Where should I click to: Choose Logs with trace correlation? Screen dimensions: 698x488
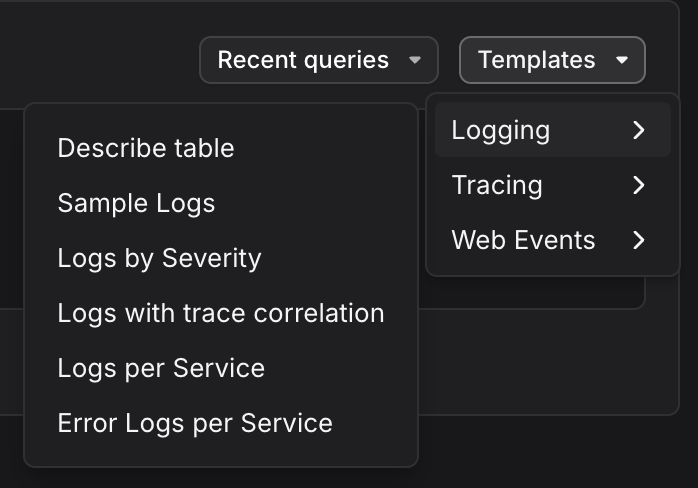pyautogui.click(x=221, y=313)
